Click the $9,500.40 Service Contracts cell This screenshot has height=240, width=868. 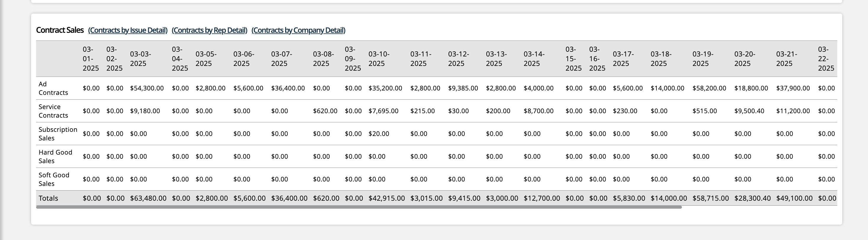(749, 111)
